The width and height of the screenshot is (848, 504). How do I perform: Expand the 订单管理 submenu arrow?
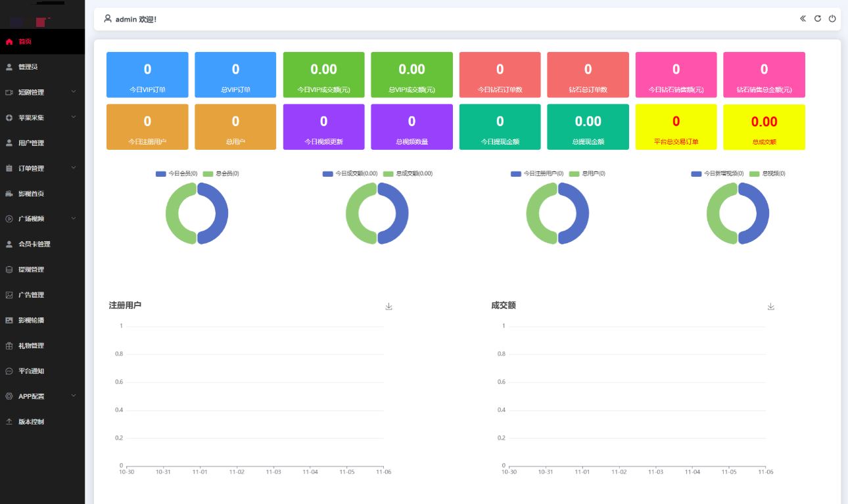(x=74, y=168)
